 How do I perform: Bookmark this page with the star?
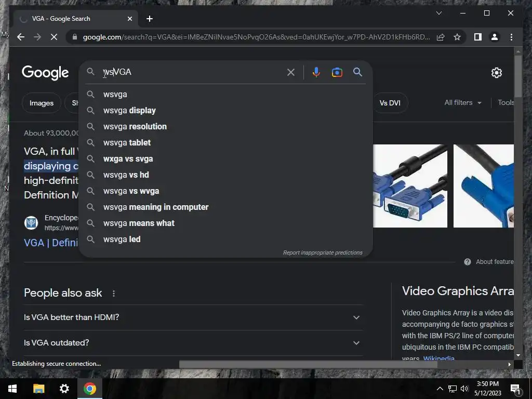click(457, 37)
